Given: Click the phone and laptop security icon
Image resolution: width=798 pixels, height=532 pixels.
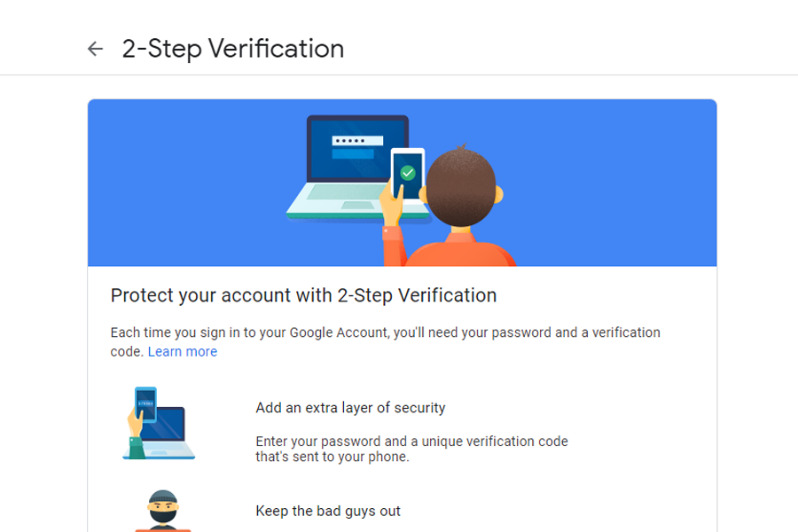Looking at the screenshot, I should point(160,423).
